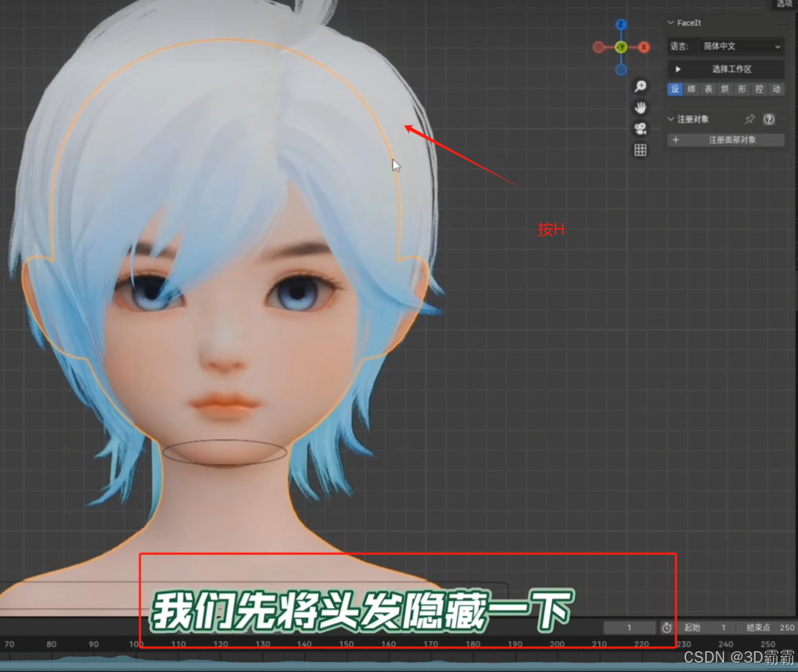The image size is (798, 672).
Task: Click the timeline stopwatch preview range icon
Action: [x=667, y=628]
